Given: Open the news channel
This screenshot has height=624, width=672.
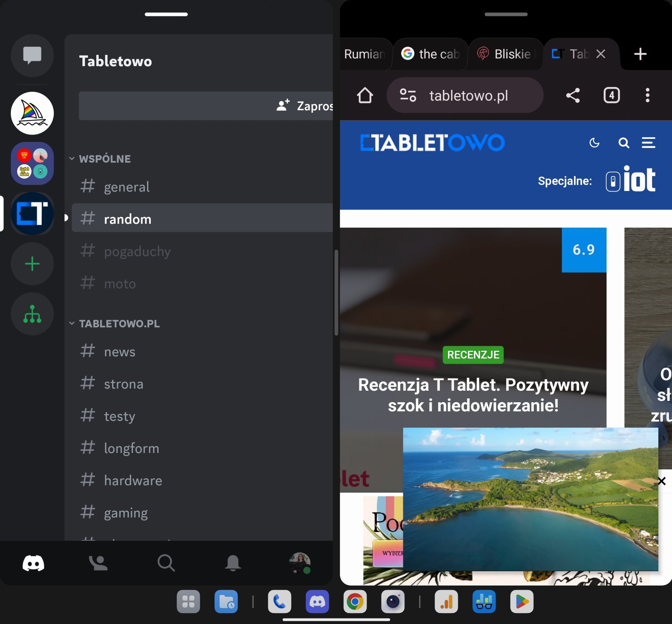Looking at the screenshot, I should tap(202, 351).
